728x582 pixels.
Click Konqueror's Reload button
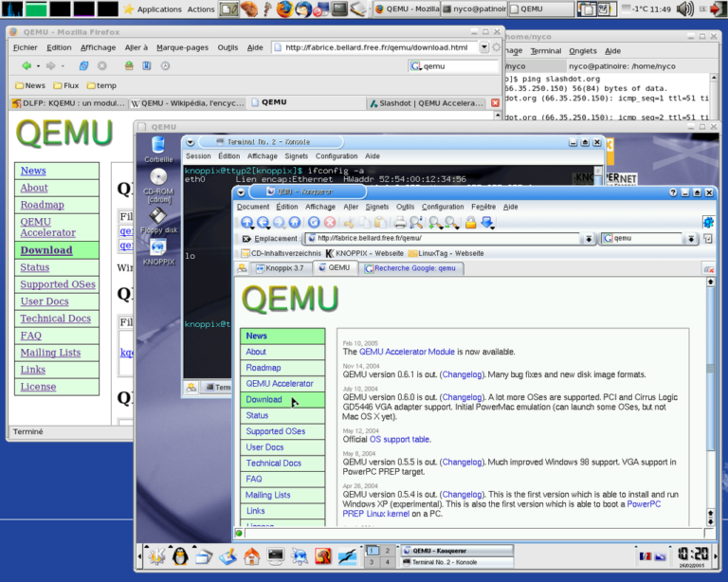314,223
